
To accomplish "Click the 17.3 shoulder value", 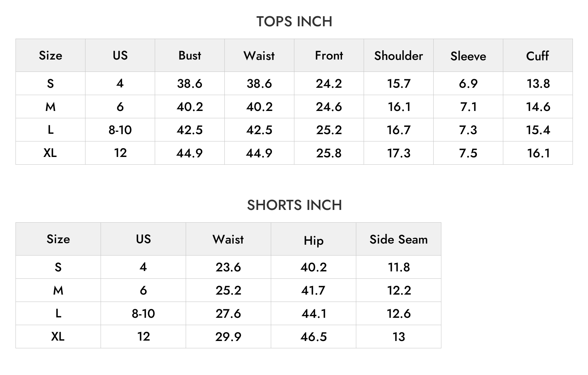I will 399,153.
